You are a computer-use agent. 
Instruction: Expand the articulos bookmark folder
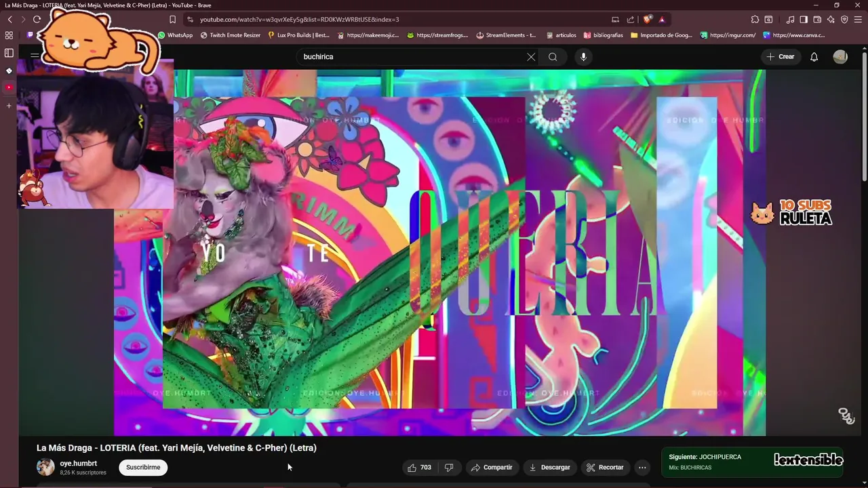(560, 35)
